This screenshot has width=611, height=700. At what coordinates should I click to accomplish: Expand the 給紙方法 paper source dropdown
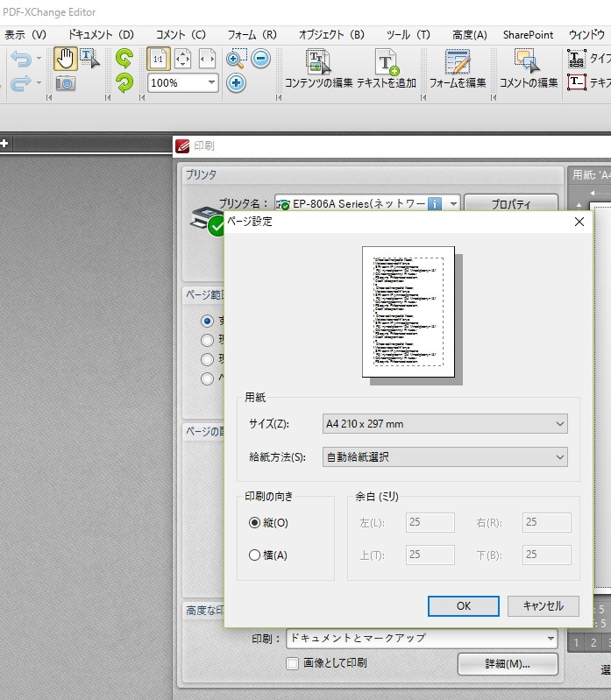(443, 456)
